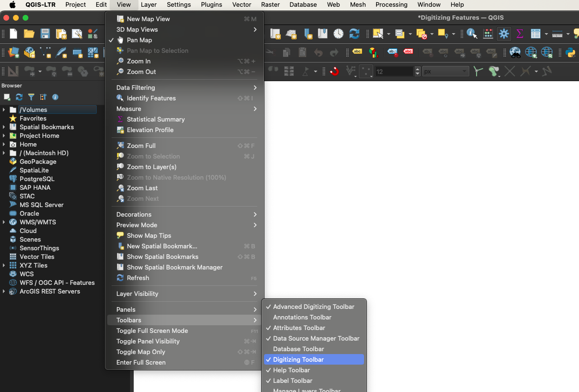Open the Panels submenu

(x=184, y=309)
